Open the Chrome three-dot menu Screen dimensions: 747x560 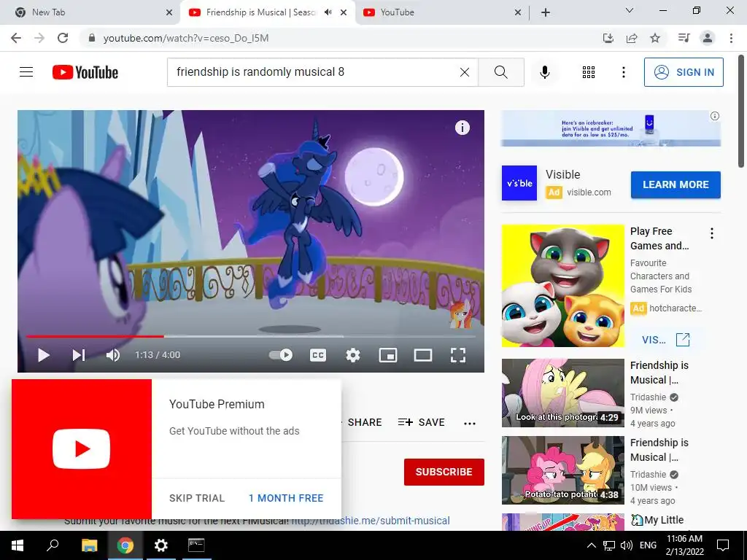pos(731,38)
